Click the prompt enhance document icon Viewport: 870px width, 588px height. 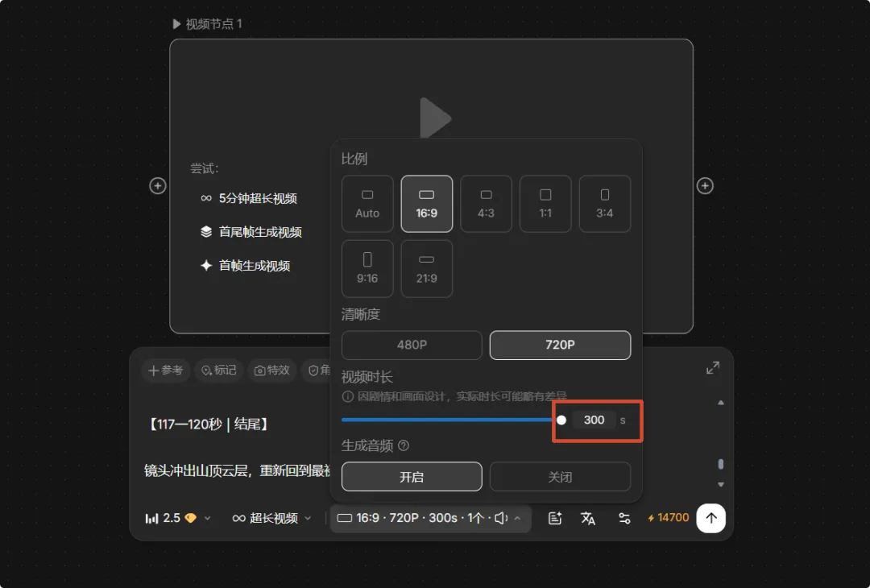(x=555, y=518)
